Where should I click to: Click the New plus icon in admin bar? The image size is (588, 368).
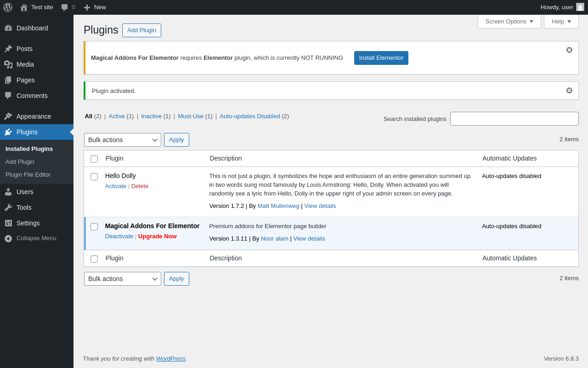(87, 7)
